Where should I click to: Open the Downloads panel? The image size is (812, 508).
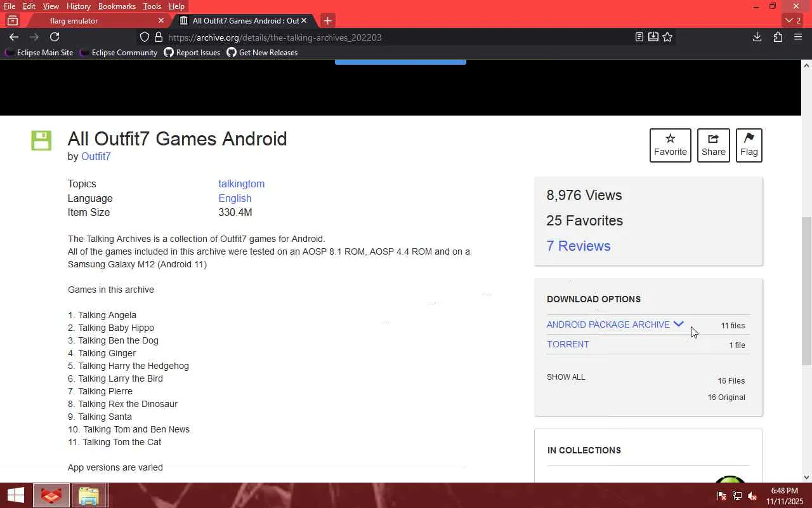[757, 37]
